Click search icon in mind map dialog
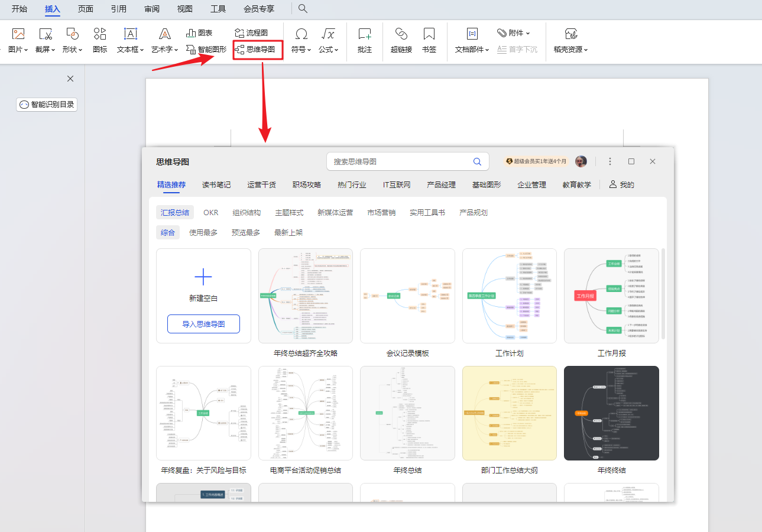Screen dimensions: 762x532 477,161
